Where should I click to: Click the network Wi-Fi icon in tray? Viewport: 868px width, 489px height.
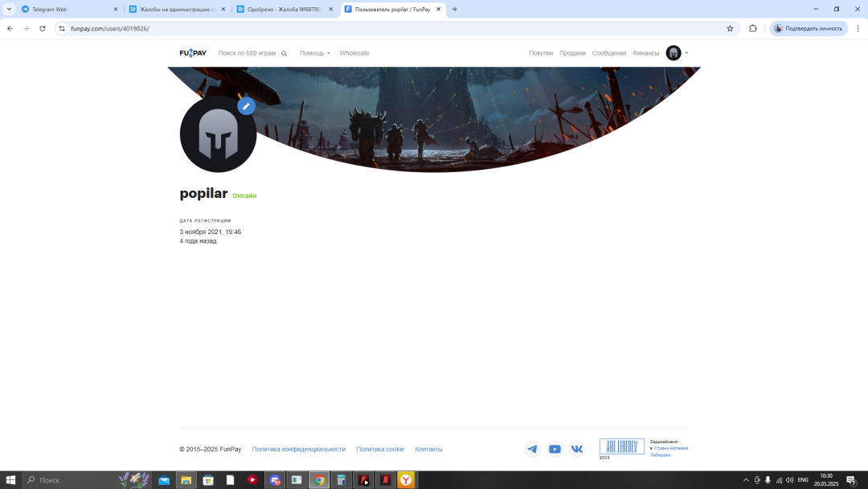click(779, 480)
